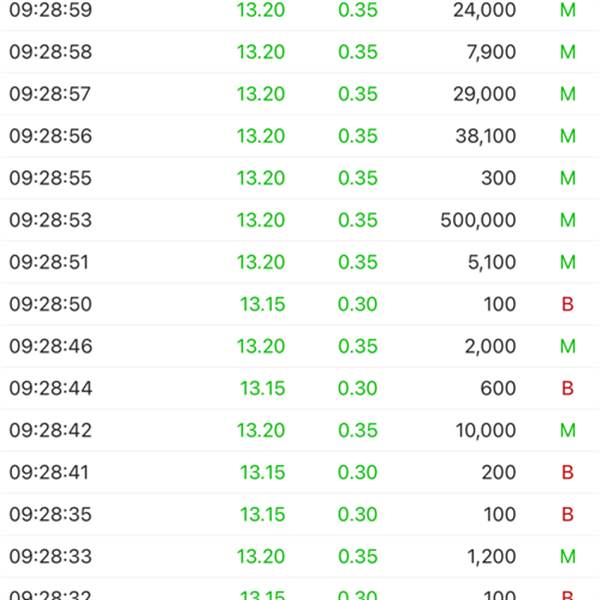Tap the red B marker at 09:28:44

point(567,388)
